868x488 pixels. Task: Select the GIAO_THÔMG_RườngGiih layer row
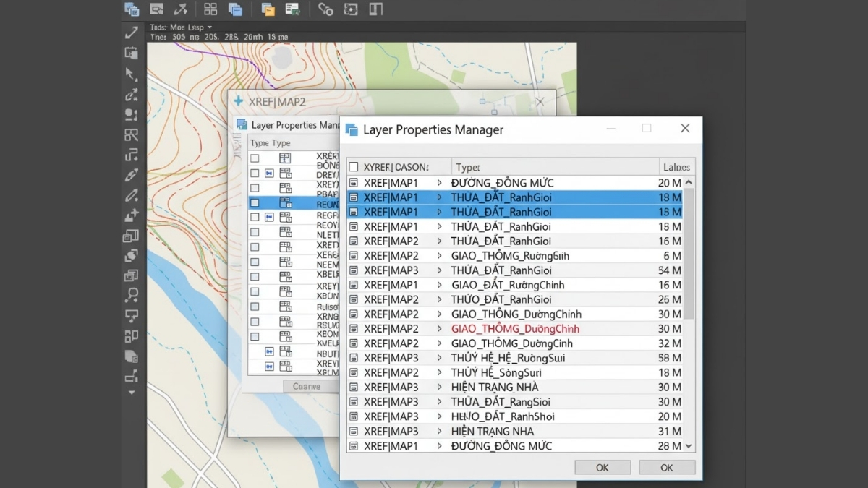[x=510, y=256]
